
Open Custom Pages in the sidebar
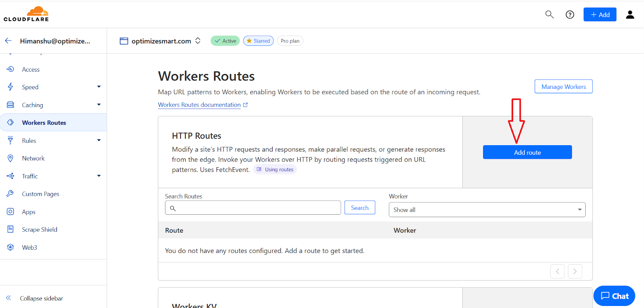pos(40,194)
